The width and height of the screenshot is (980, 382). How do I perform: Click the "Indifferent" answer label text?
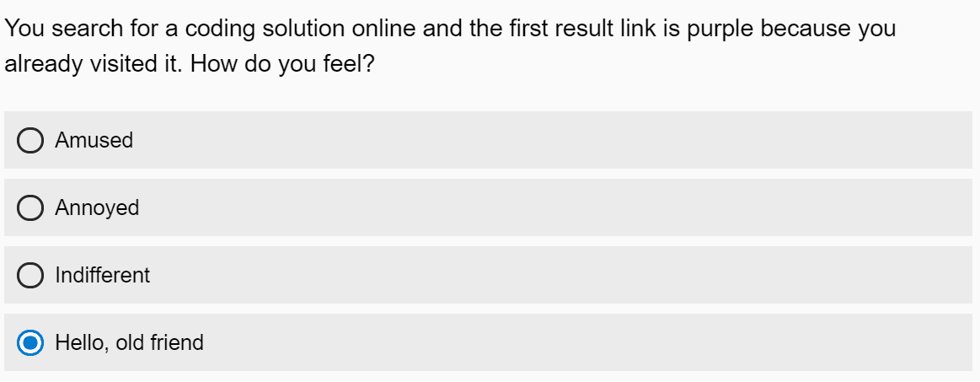pos(102,275)
